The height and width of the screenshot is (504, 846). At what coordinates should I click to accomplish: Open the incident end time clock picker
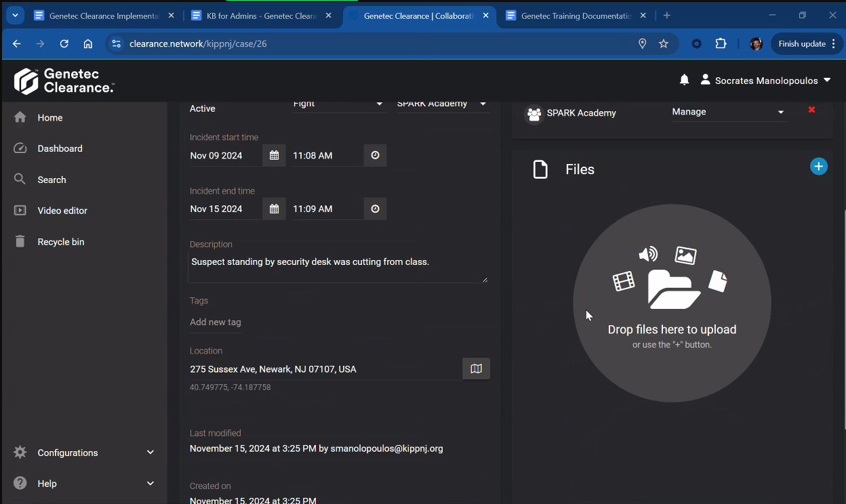click(x=375, y=209)
